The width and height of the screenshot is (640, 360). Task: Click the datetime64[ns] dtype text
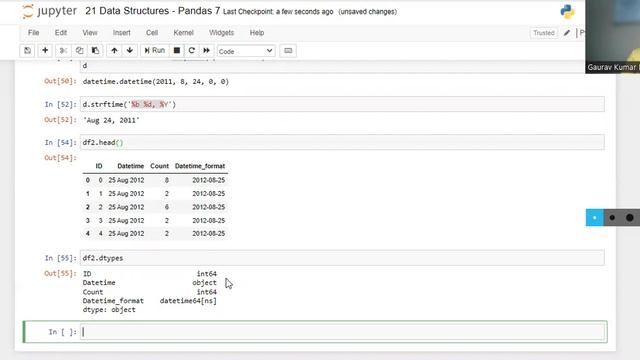point(188,301)
